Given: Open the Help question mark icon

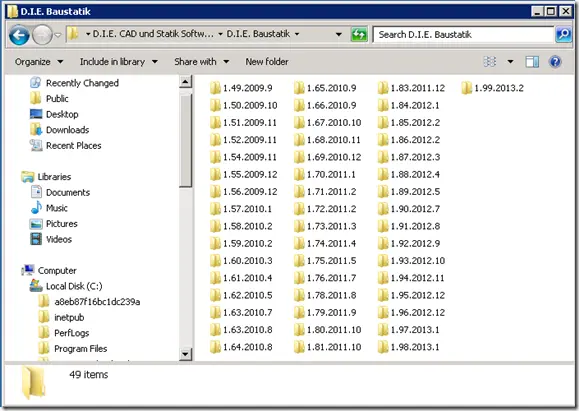Looking at the screenshot, I should (555, 62).
